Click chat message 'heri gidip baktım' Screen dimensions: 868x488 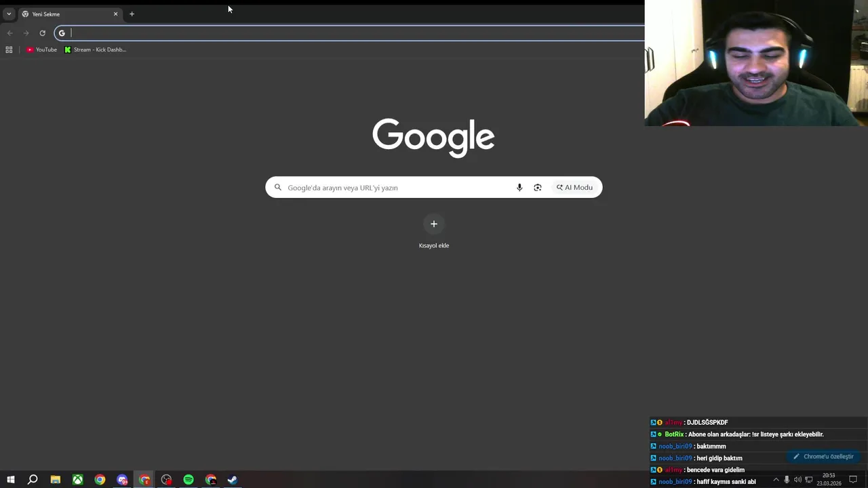tap(719, 458)
